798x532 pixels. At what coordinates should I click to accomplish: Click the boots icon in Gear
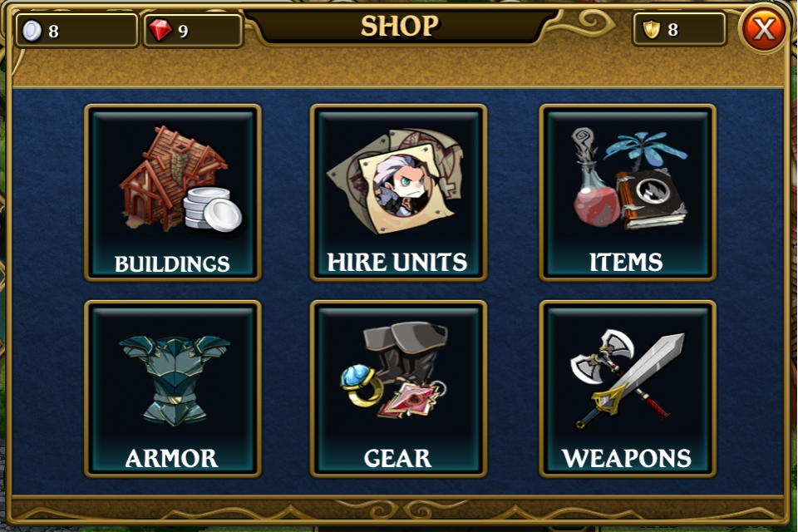click(x=406, y=352)
